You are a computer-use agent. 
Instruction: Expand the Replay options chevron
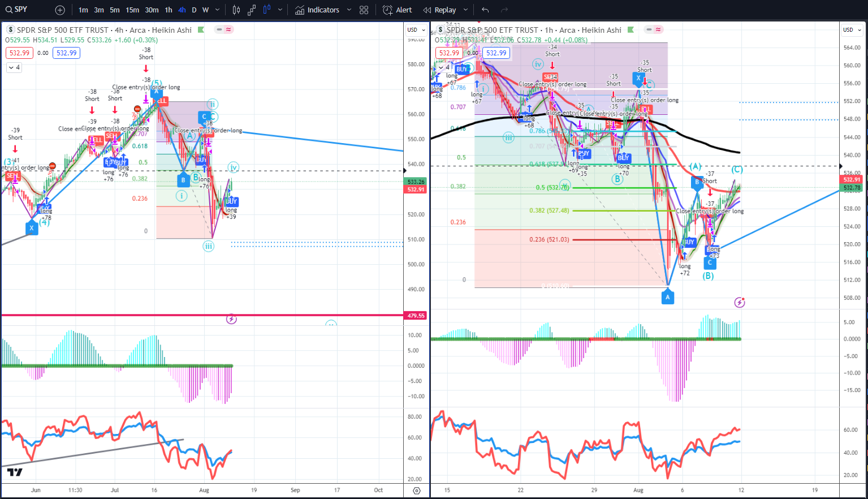point(466,10)
